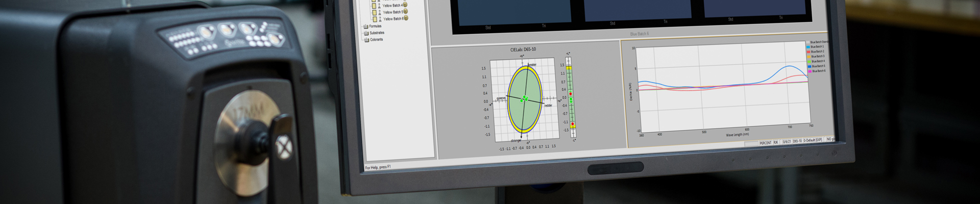
Task: Click the red point on lightness bar
Action: coord(571,94)
